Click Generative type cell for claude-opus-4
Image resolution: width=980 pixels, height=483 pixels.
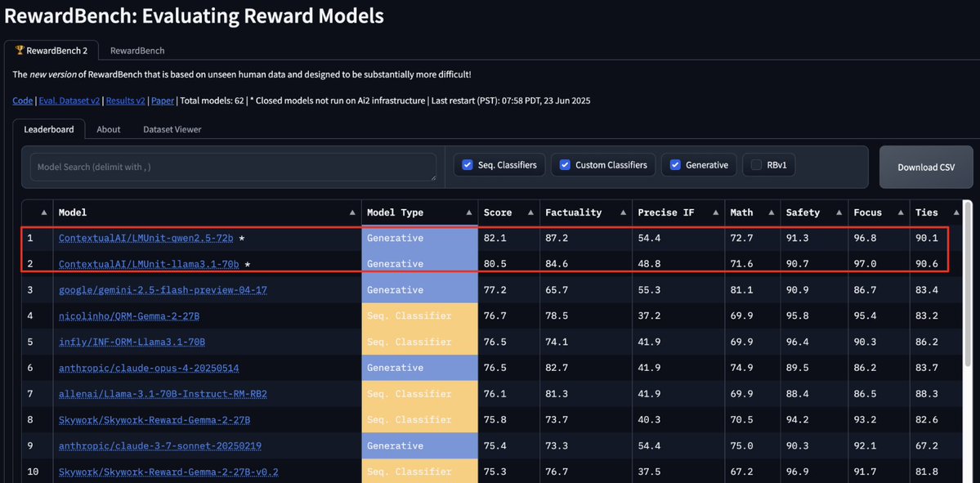click(x=420, y=368)
